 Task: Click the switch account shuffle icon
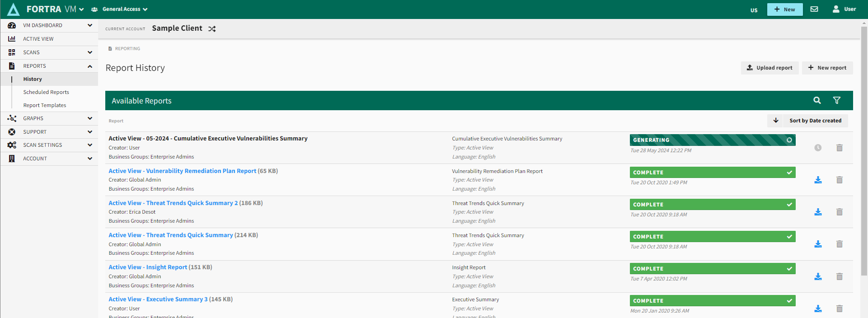212,29
